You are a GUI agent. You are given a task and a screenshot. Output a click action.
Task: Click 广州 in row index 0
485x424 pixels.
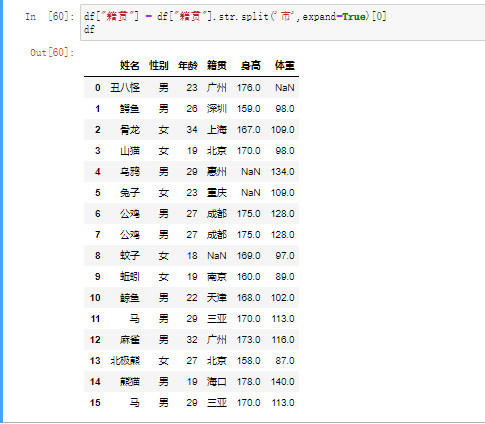217,88
